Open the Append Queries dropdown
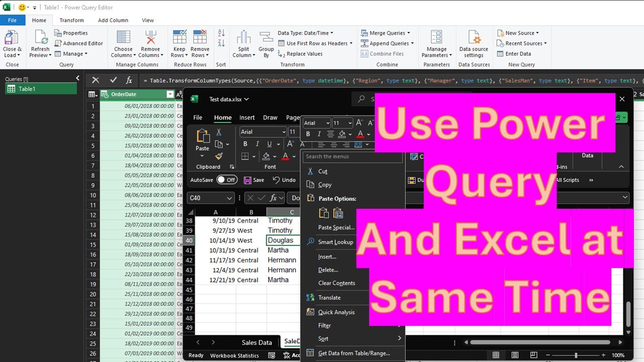This screenshot has width=644, height=362. tap(387, 44)
